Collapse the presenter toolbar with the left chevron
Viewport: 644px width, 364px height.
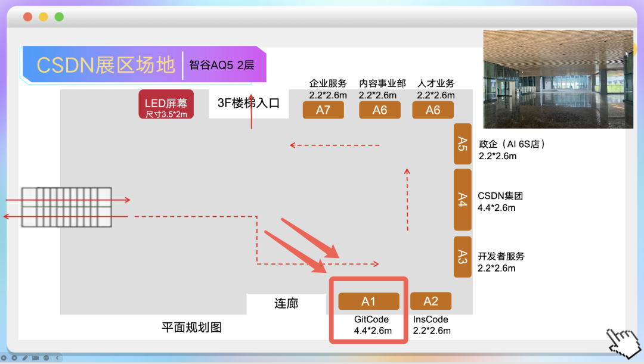57,357
